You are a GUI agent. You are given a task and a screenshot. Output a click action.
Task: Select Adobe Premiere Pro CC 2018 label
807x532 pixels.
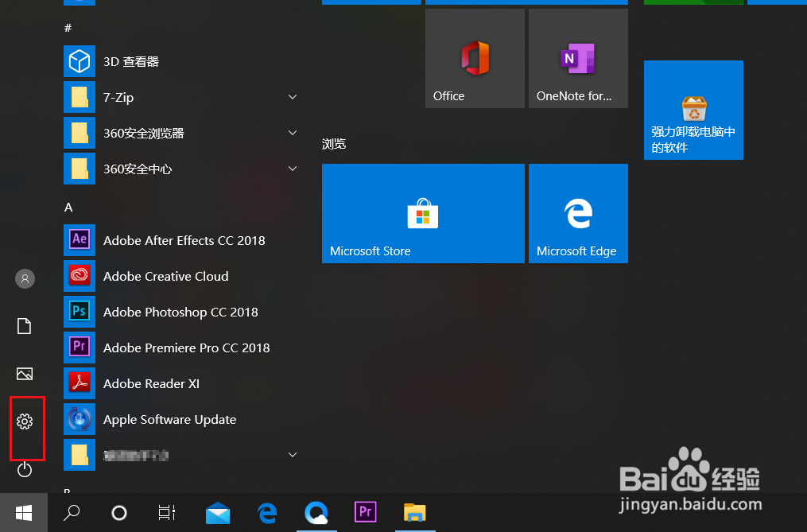pyautogui.click(x=186, y=348)
